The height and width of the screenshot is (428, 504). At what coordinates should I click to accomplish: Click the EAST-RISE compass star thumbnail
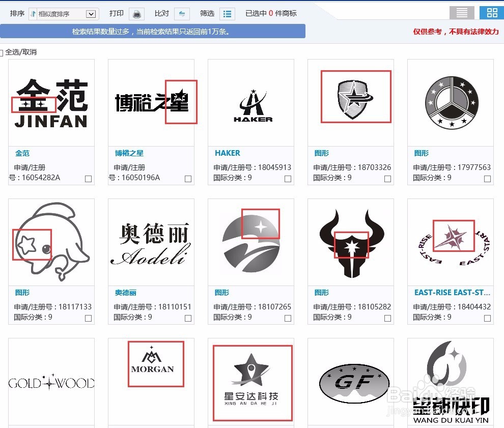coord(451,242)
